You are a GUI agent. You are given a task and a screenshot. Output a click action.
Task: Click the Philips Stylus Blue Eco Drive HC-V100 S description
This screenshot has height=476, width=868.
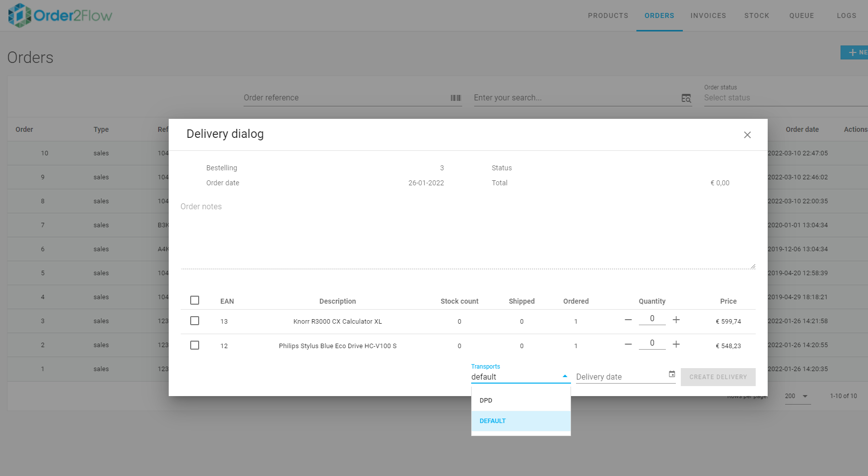[x=337, y=346]
